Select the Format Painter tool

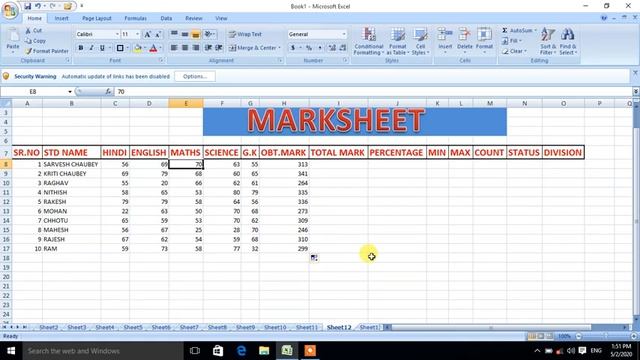point(47,51)
